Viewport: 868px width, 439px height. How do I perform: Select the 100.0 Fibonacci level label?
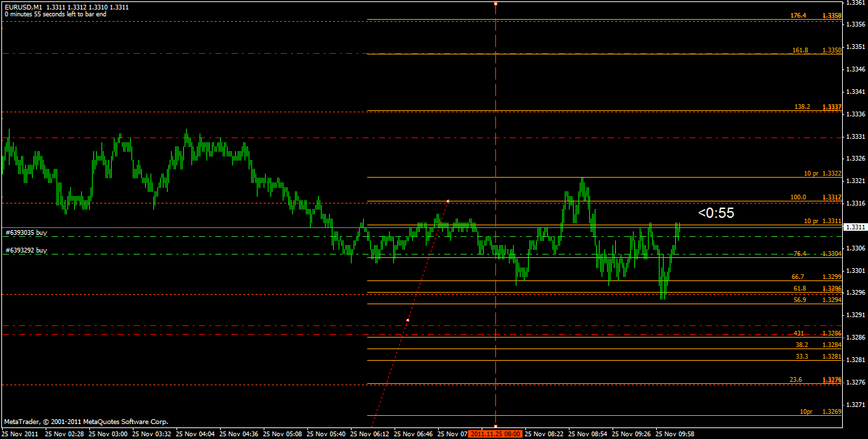point(798,197)
